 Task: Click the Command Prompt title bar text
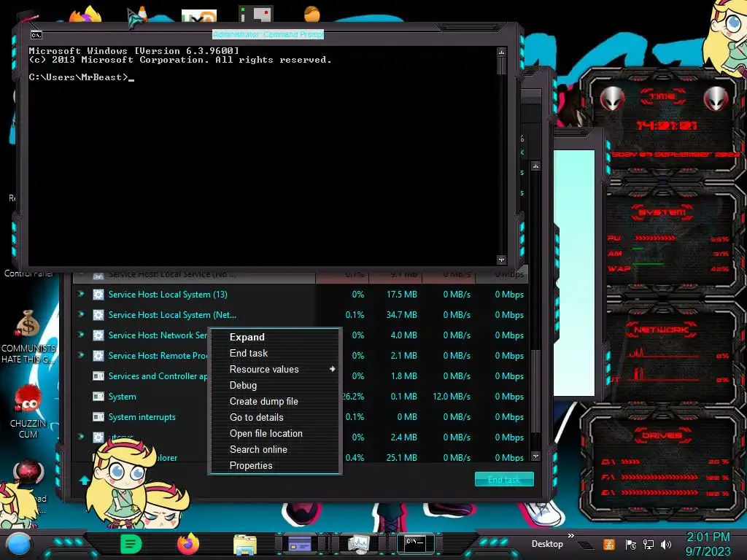268,34
